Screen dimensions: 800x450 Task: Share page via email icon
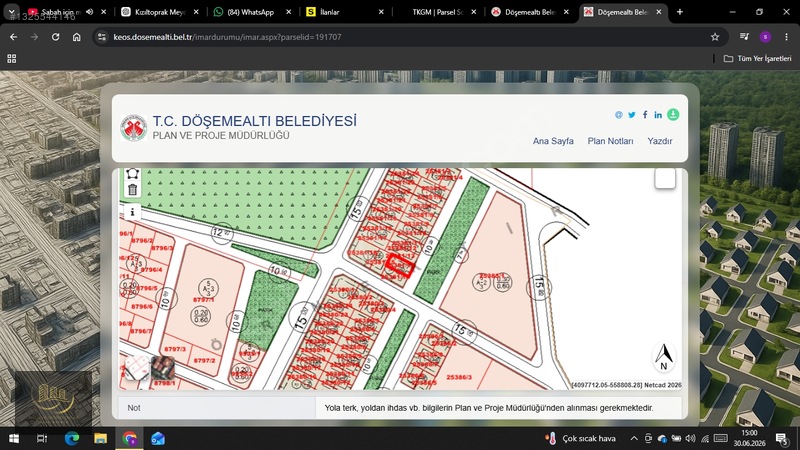coord(618,115)
